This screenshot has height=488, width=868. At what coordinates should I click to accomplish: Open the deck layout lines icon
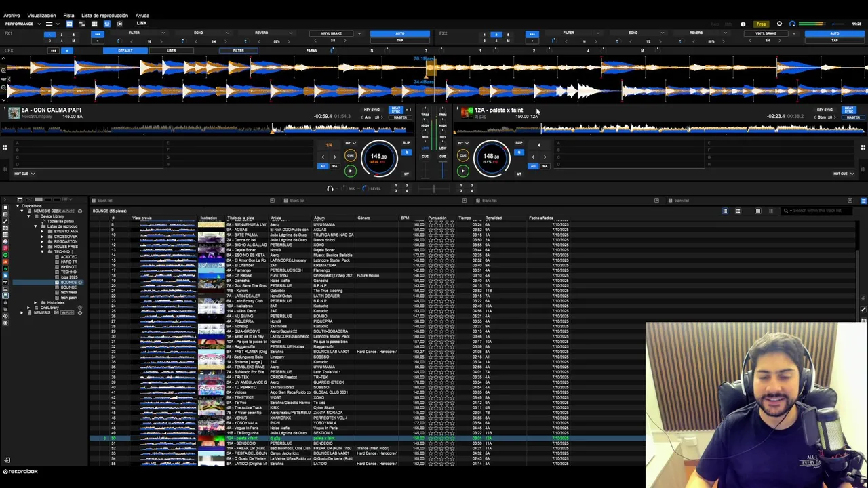click(x=49, y=24)
